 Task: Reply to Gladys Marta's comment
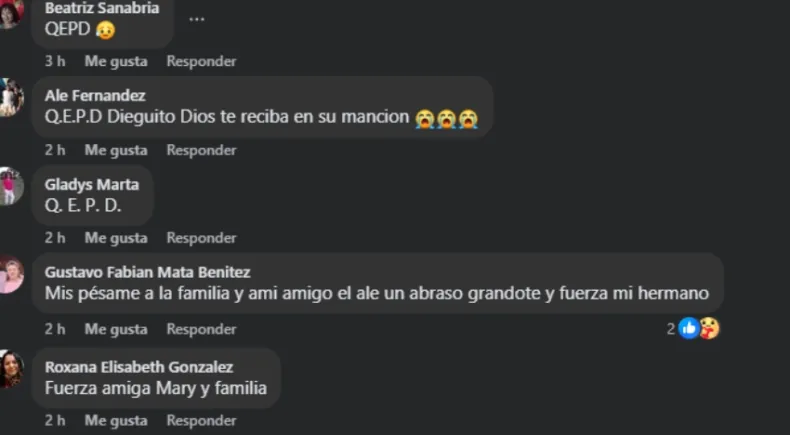[x=202, y=238]
